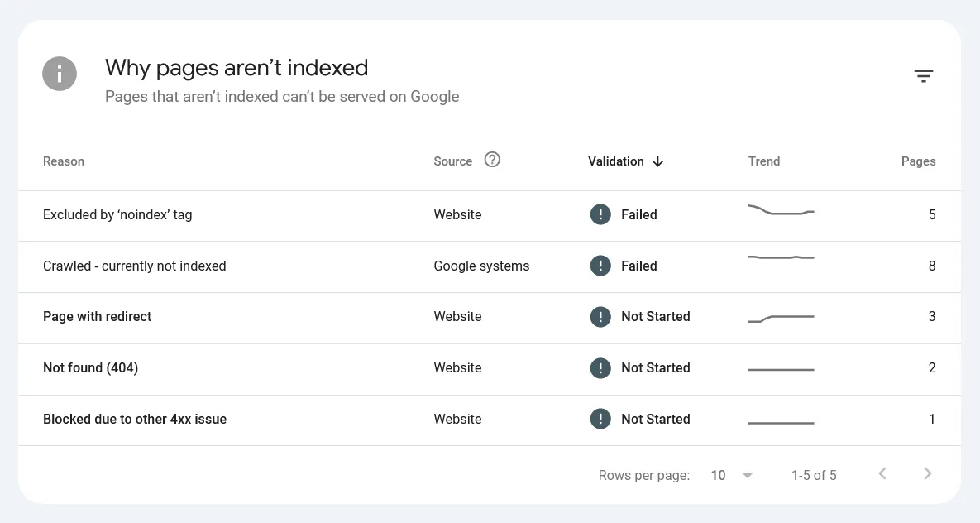Select the Reason column header

pos(64,161)
